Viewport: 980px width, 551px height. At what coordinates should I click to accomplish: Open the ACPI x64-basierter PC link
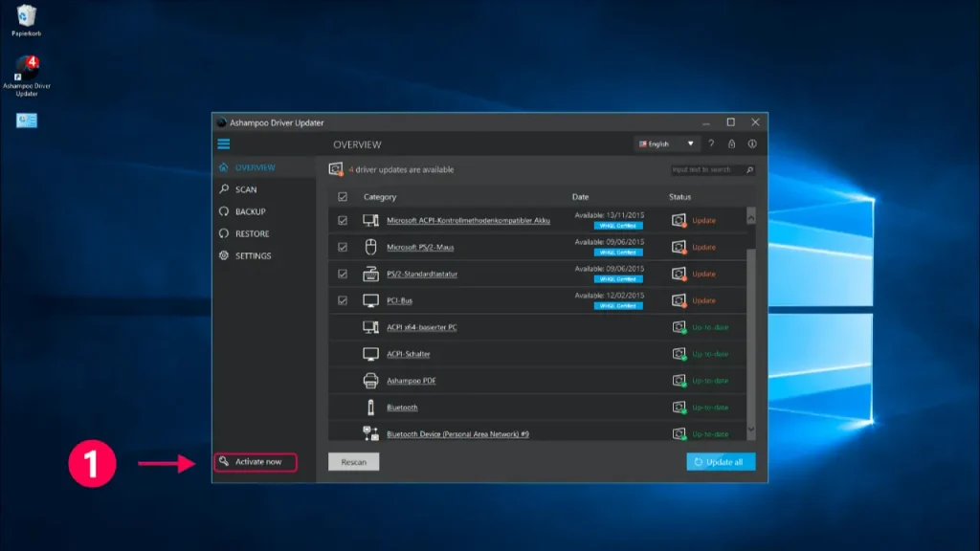pos(421,327)
